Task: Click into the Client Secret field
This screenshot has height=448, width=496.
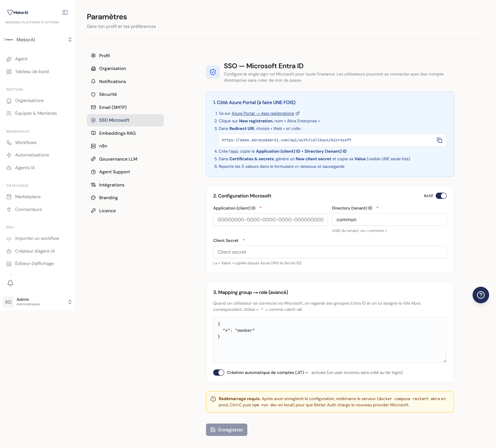Action: pos(330,252)
